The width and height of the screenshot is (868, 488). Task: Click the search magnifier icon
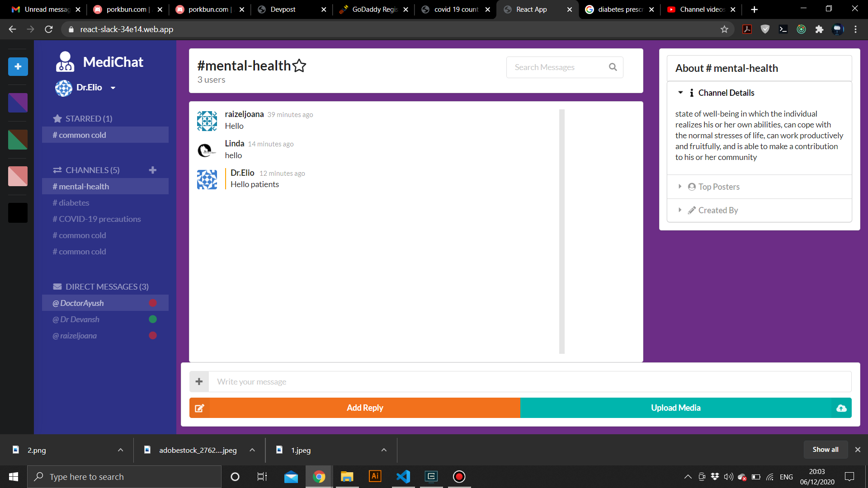613,67
